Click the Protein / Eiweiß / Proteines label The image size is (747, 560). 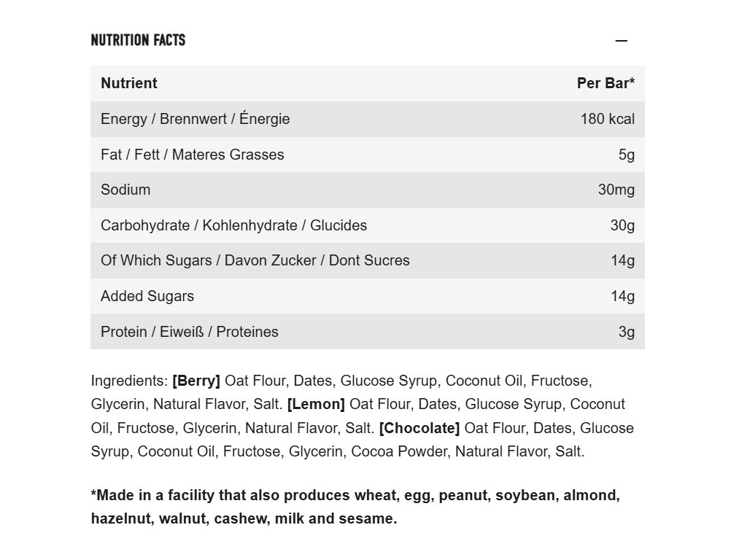coord(189,332)
